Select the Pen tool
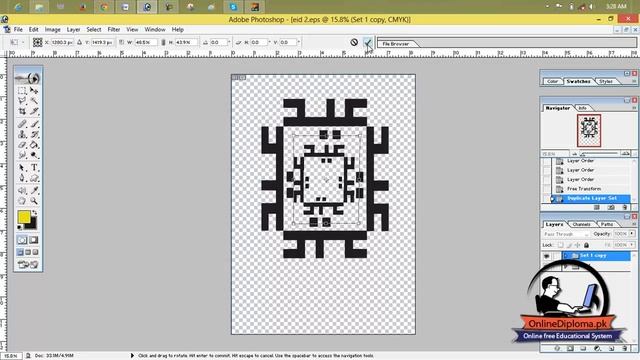Image resolution: width=640 pixels, height=360 pixels. pos(22,178)
